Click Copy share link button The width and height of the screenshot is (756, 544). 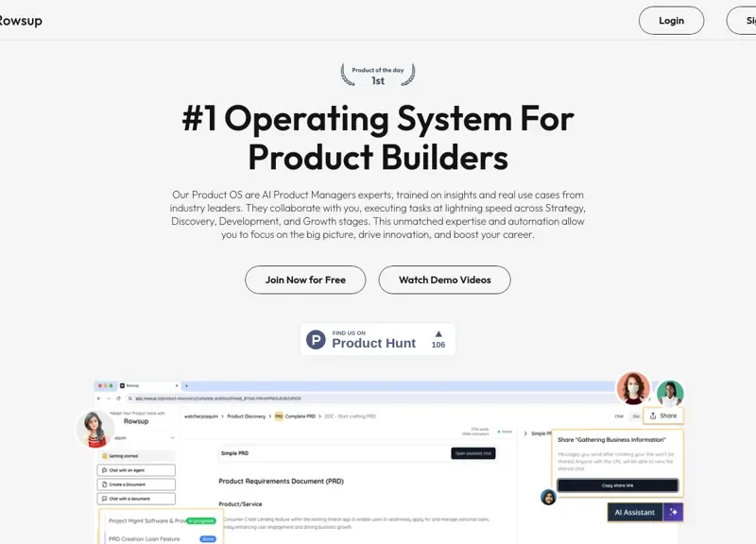[x=617, y=485]
